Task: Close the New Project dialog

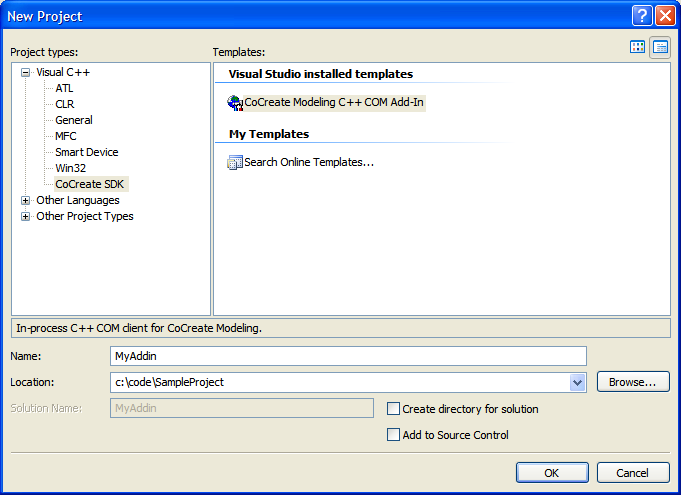Action: [x=665, y=16]
